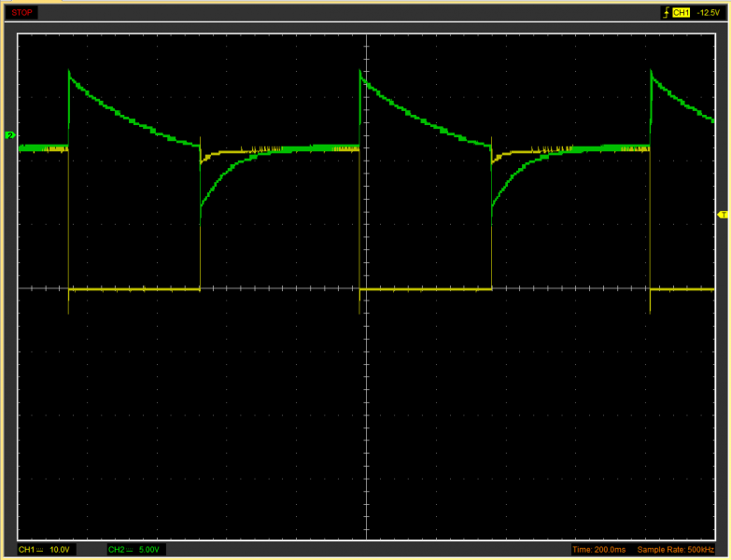Click the yellow trace's first low flat segment

[135, 290]
